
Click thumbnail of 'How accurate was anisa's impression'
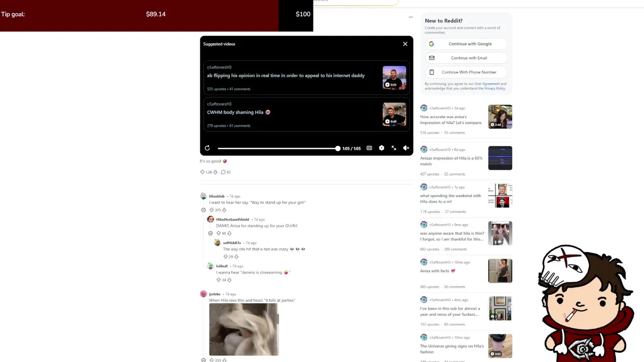(500, 117)
